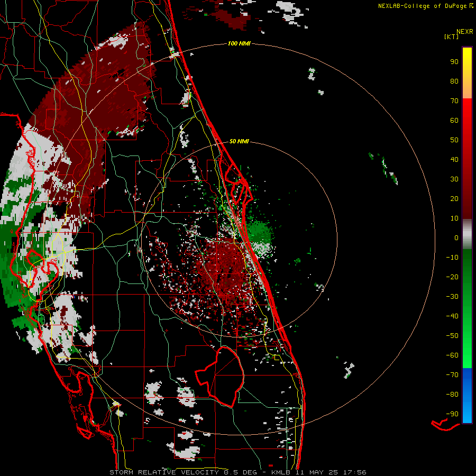The width and height of the screenshot is (476, 476).
Task: Click the 17:56 timestamp in caption
Action: pos(354,472)
